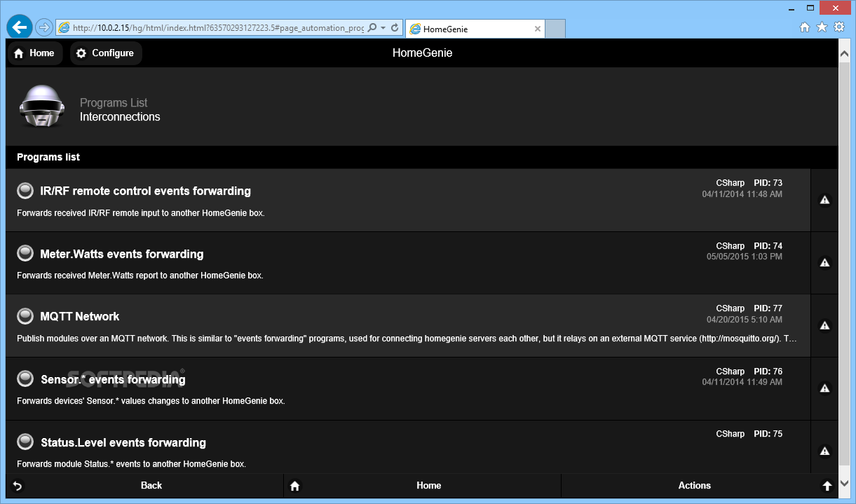Toggle status indicator of Meter.Watts events forwarding
Viewport: 856px width, 504px height.
tap(25, 254)
